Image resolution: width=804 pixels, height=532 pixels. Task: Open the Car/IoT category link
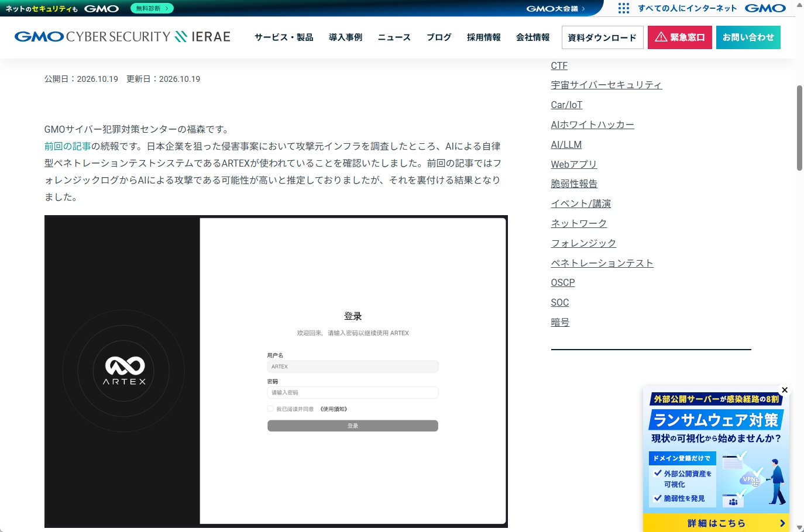click(x=567, y=105)
